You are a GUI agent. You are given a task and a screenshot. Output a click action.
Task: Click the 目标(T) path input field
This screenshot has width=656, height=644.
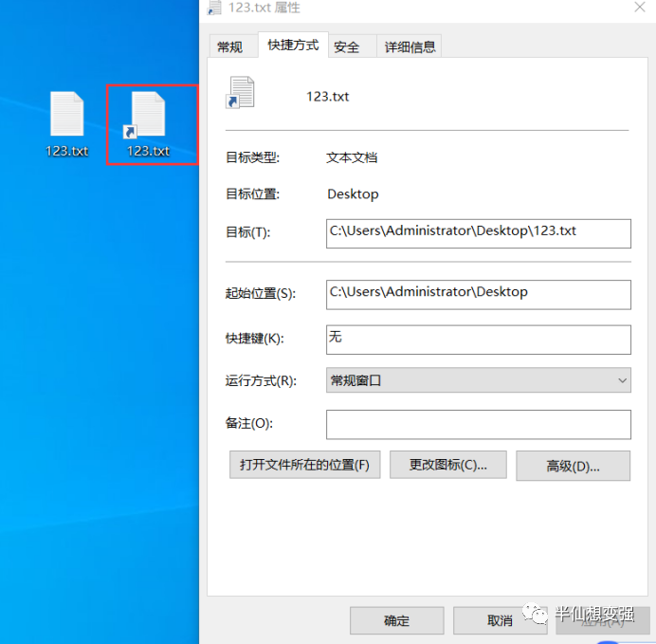point(478,233)
